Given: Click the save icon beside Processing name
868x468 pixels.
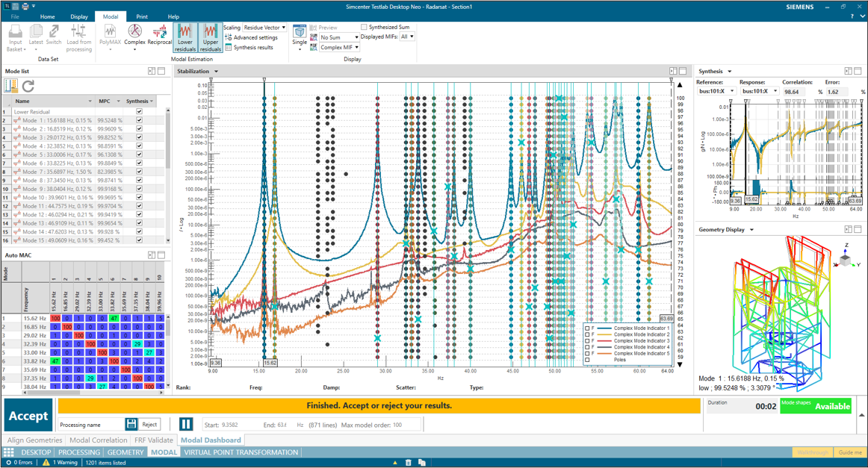Looking at the screenshot, I should 131,424.
